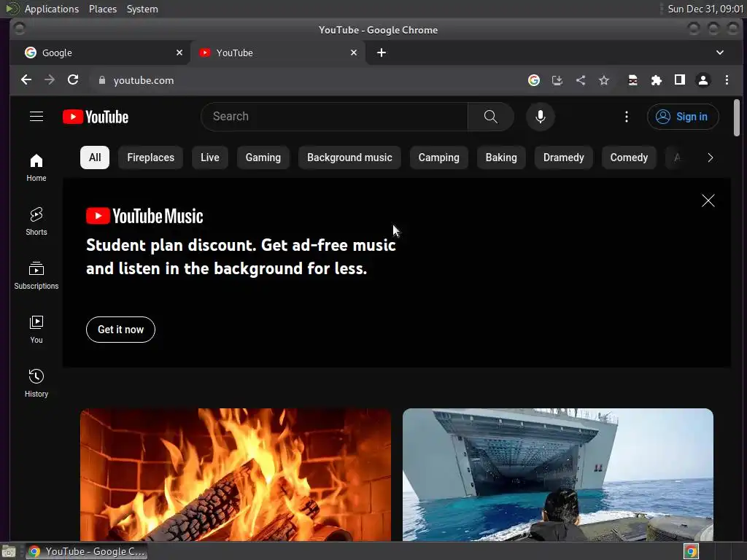The width and height of the screenshot is (747, 560).
Task: Open the fireplace video thumbnail
Action: tap(236, 474)
